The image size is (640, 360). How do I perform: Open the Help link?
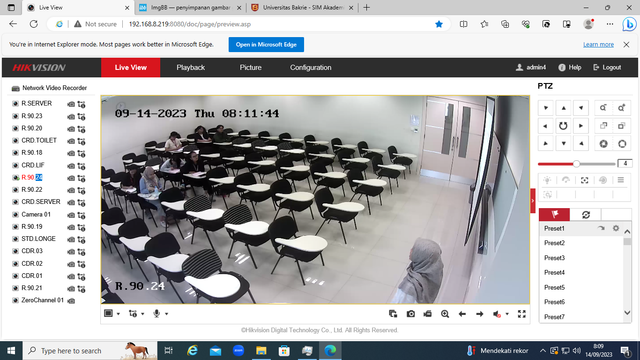coord(570,67)
